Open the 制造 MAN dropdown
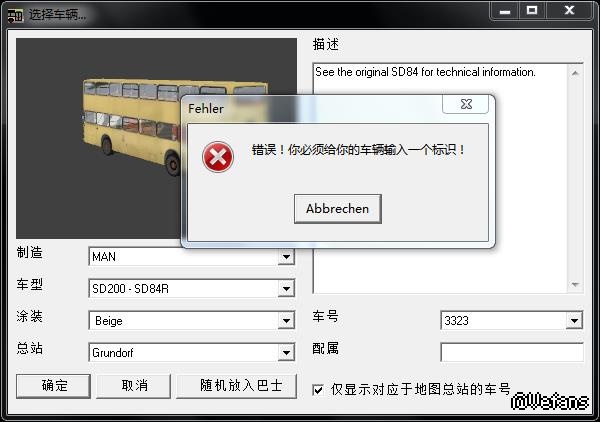This screenshot has width=600, height=422. pyautogui.click(x=286, y=257)
